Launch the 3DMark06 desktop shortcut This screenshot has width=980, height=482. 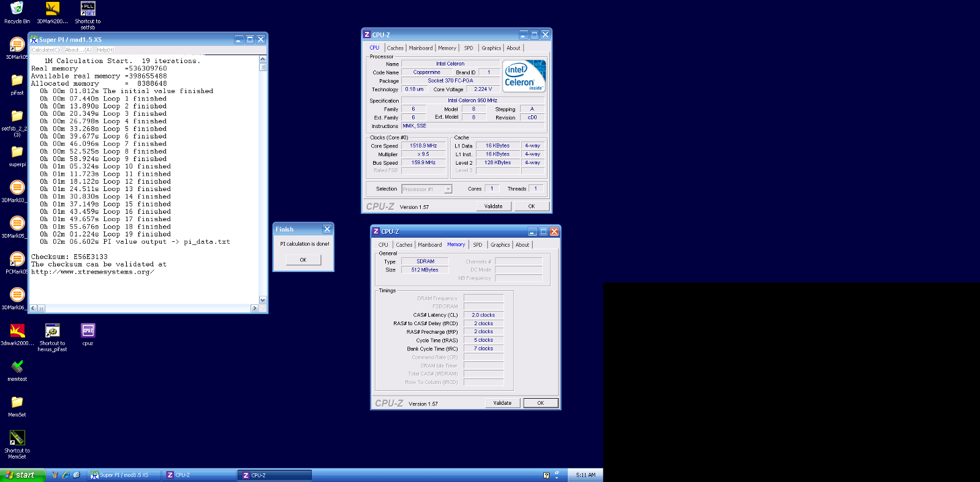coord(15,298)
